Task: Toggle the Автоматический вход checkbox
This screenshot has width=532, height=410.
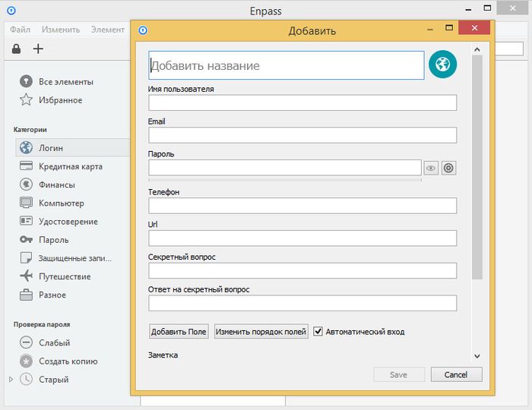Action: tap(318, 332)
